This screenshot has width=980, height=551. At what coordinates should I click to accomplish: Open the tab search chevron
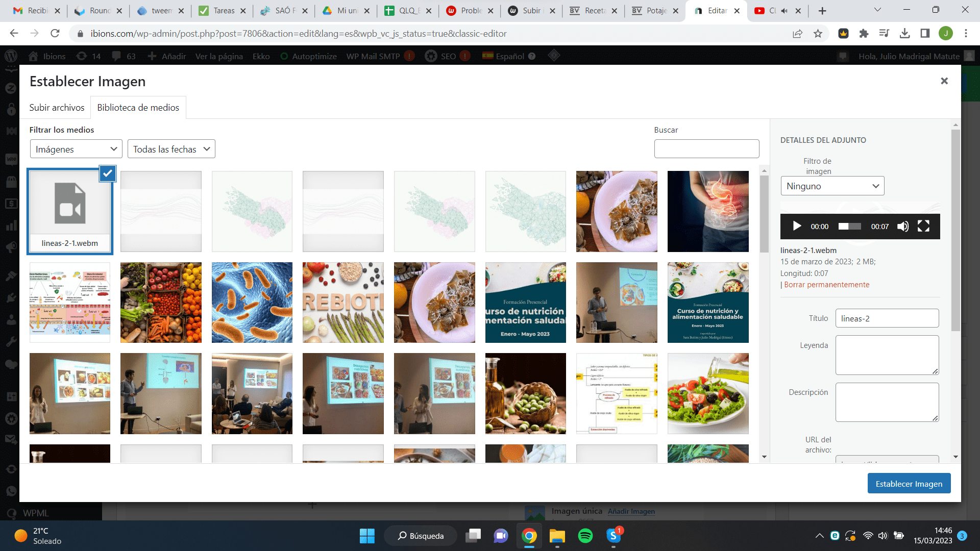point(877,10)
